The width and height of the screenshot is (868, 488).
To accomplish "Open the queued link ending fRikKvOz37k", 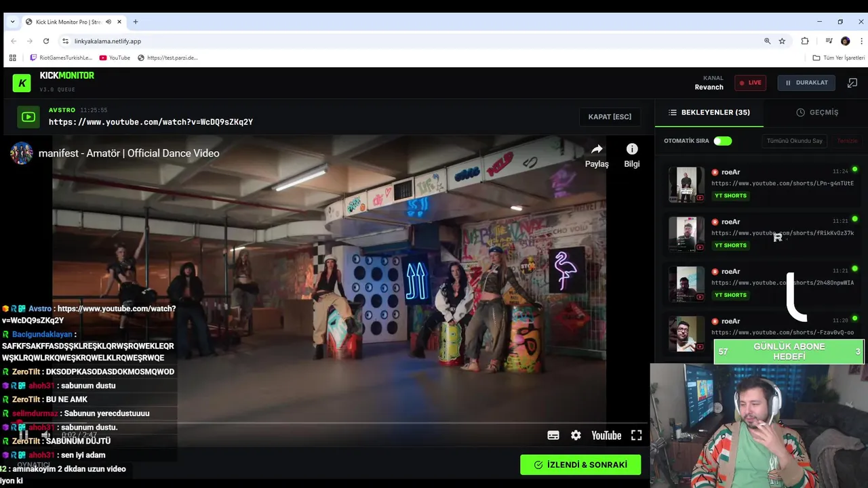I will pos(783,233).
